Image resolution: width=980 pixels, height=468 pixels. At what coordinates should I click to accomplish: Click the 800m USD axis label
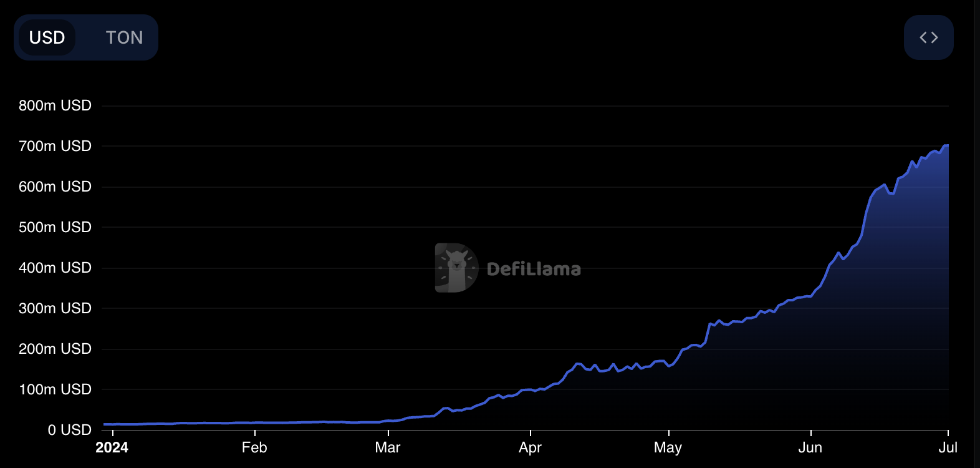pyautogui.click(x=55, y=105)
